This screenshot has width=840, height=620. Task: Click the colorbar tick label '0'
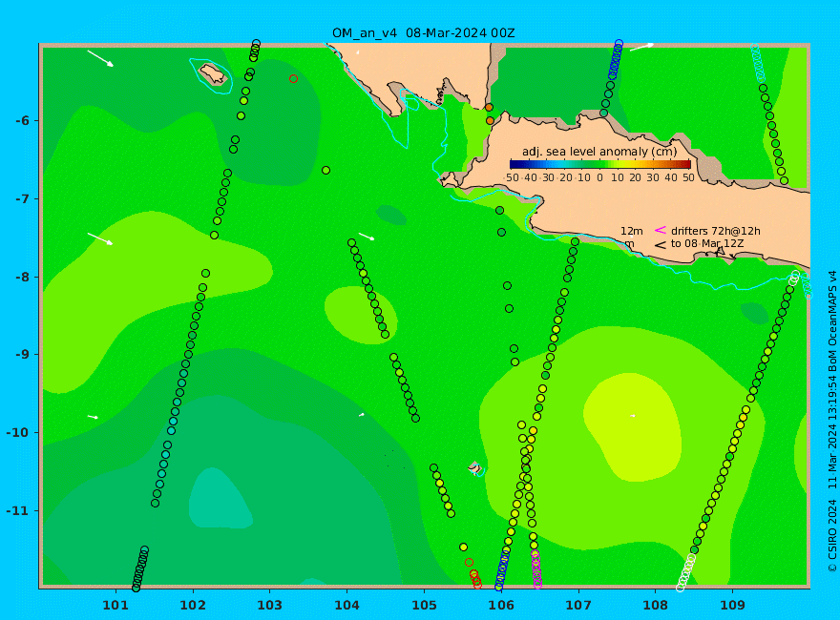[600, 177]
